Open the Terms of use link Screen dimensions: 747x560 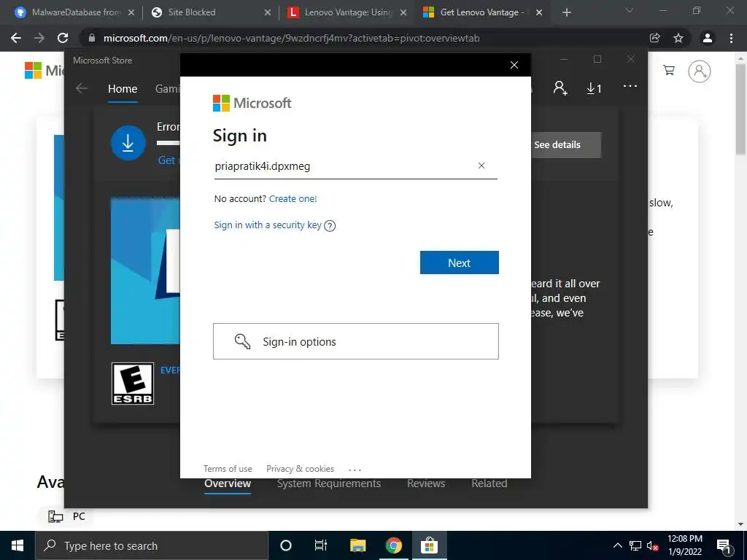228,469
